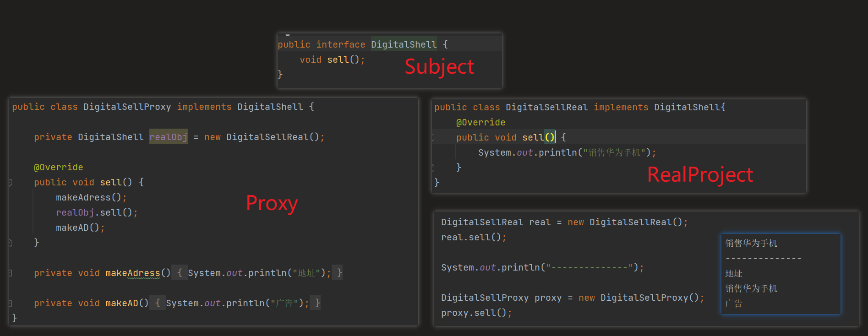The height and width of the screenshot is (336, 868).
Task: Click the 'makeAD();' call inside proxy sell()
Action: 80,228
